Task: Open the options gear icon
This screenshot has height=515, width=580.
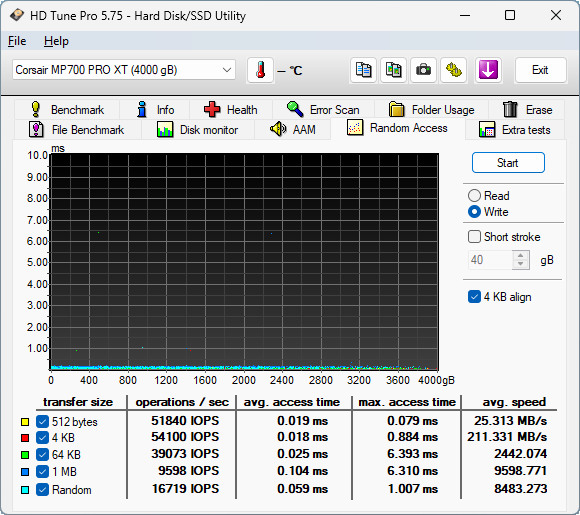Action: (453, 70)
